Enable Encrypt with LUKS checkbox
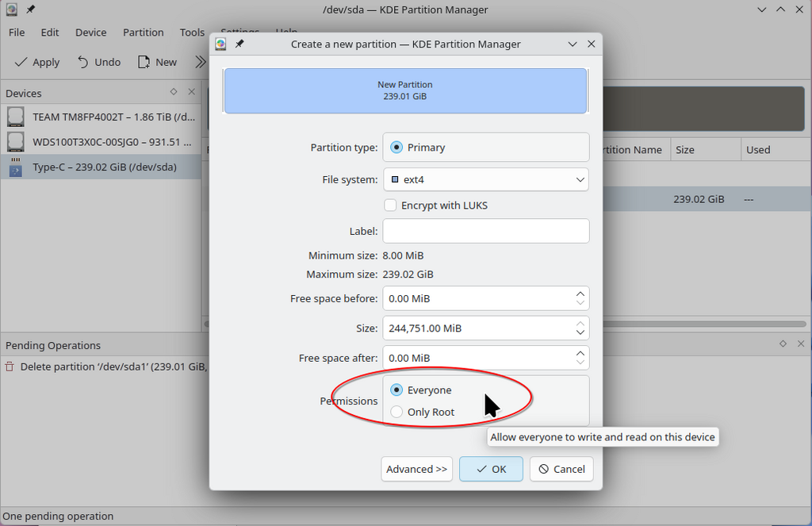The image size is (812, 526). click(x=390, y=205)
